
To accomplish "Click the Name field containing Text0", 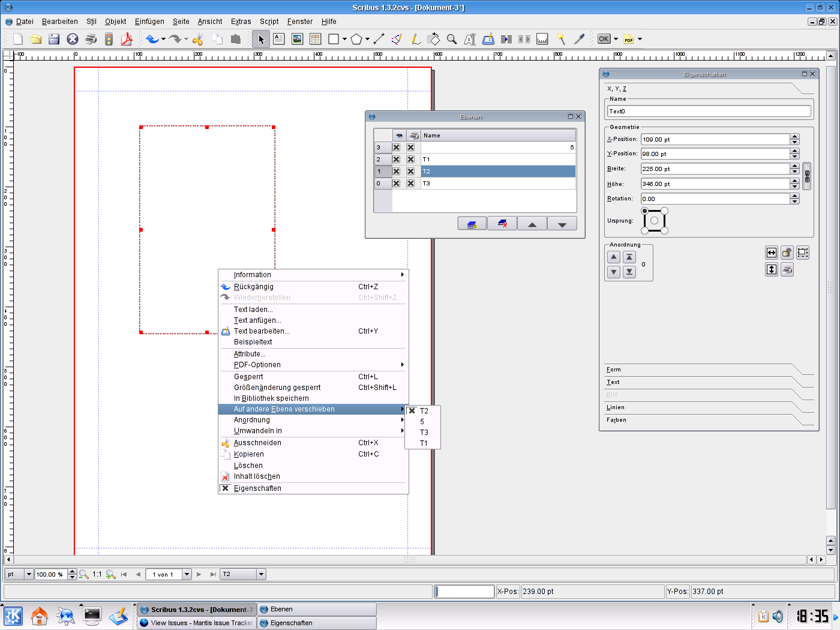I will [x=709, y=111].
